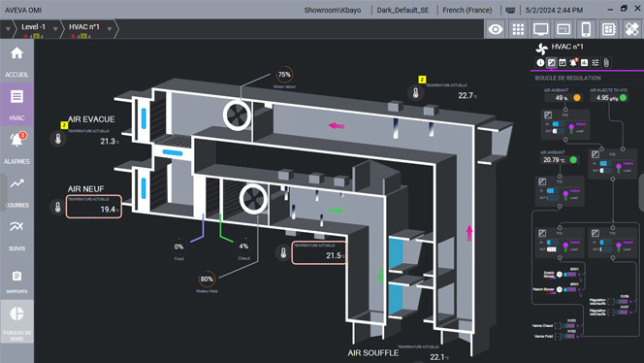The height and width of the screenshot is (363, 644).
Task: Click the 80% Moteur frais indicator
Action: click(x=207, y=280)
